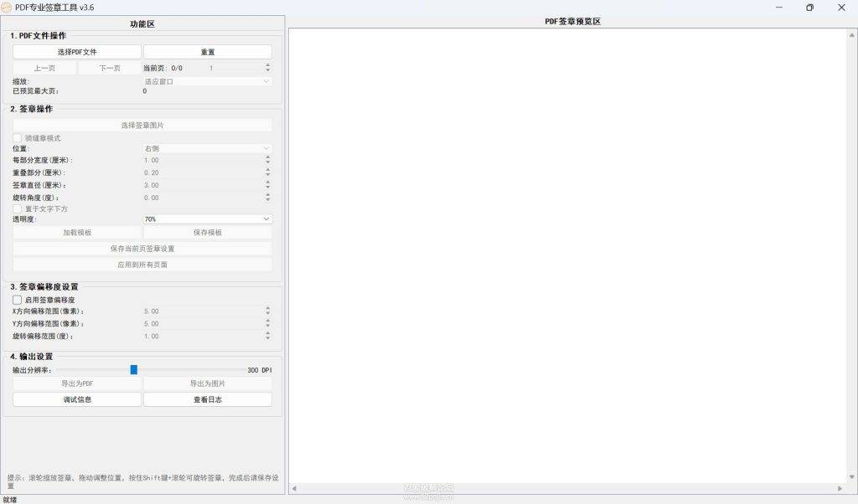Enable the 启用签章偏移度 checkbox
The width and height of the screenshot is (858, 504).
tap(17, 299)
